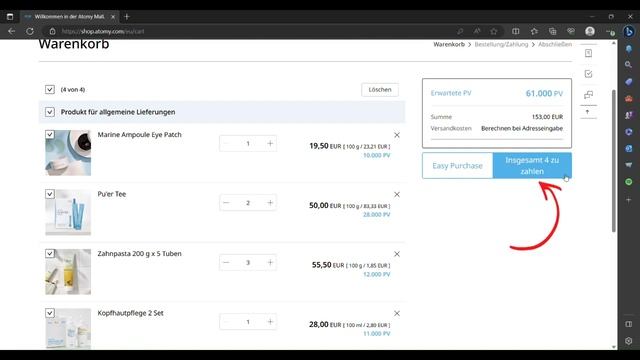Open the Kopfhautpflege 2 Set product link
This screenshot has height=360, width=640.
pos(130,313)
